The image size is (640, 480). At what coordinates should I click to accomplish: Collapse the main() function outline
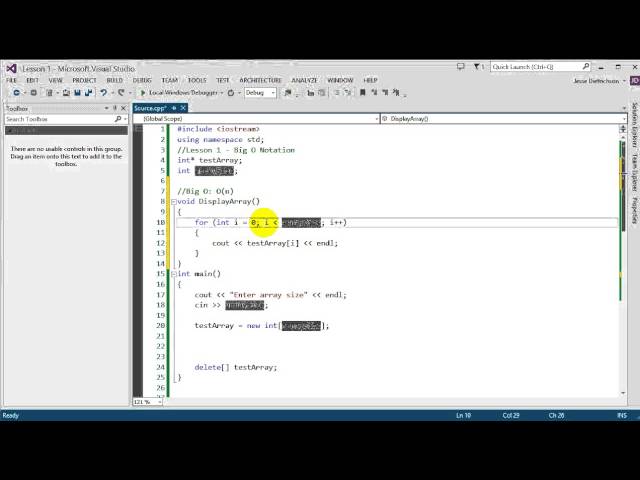(173, 274)
